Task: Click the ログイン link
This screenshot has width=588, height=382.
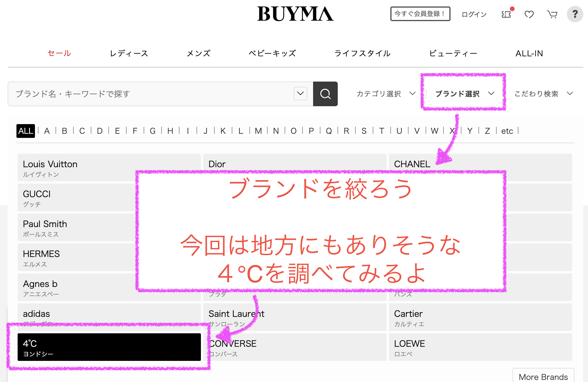Action: [x=474, y=14]
